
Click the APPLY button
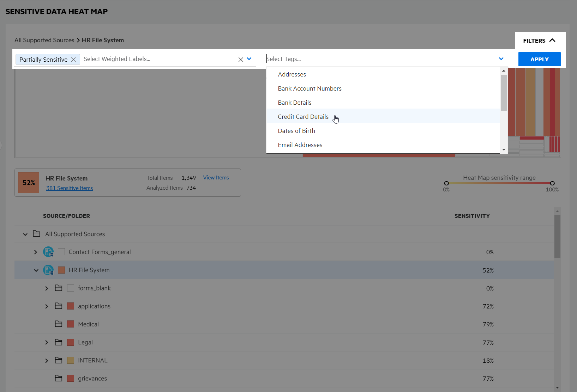pyautogui.click(x=539, y=59)
